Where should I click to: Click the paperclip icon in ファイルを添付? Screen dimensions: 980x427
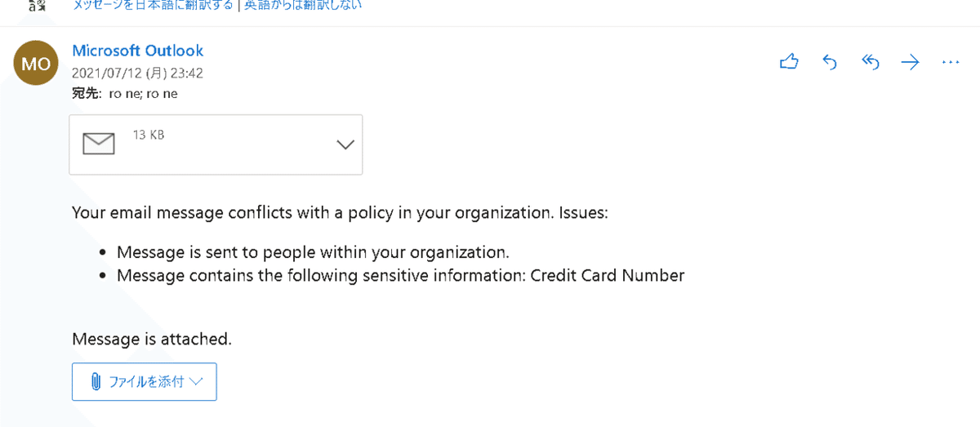click(95, 381)
